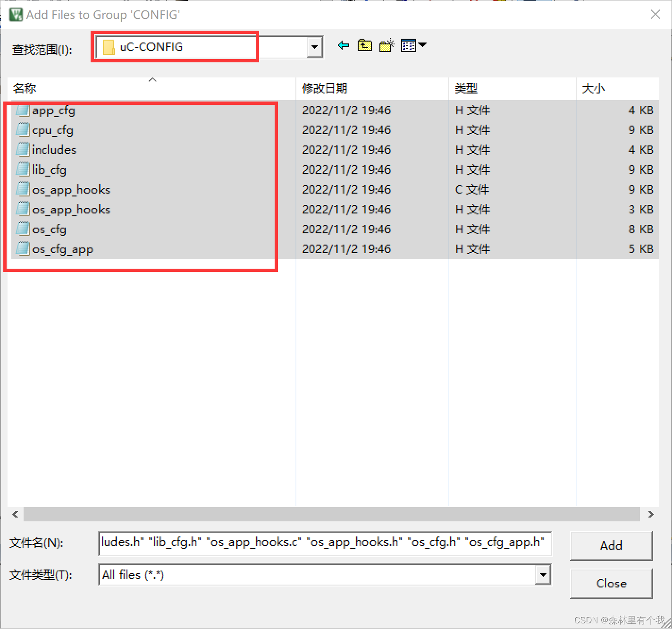This screenshot has width=672, height=629.
Task: Select the os_cfg_app file name
Action: pos(62,249)
